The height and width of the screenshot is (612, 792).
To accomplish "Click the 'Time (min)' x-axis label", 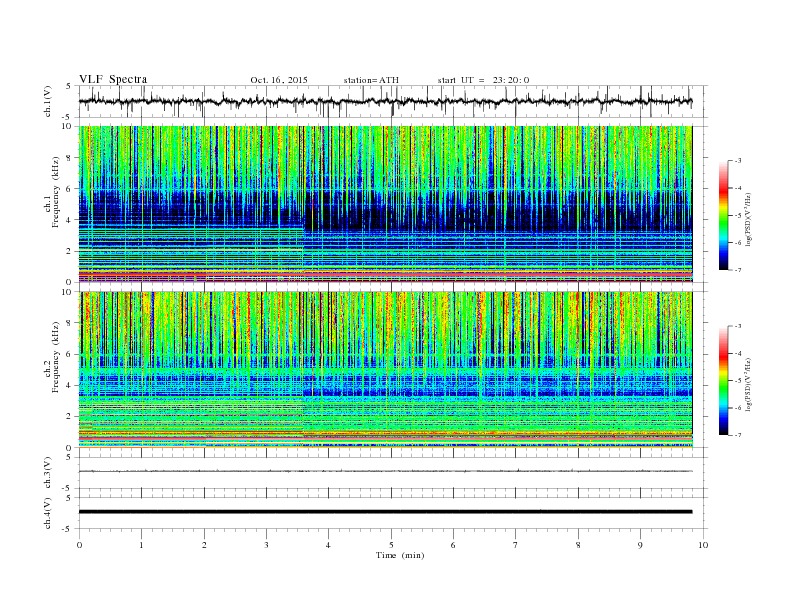I will tap(400, 555).
